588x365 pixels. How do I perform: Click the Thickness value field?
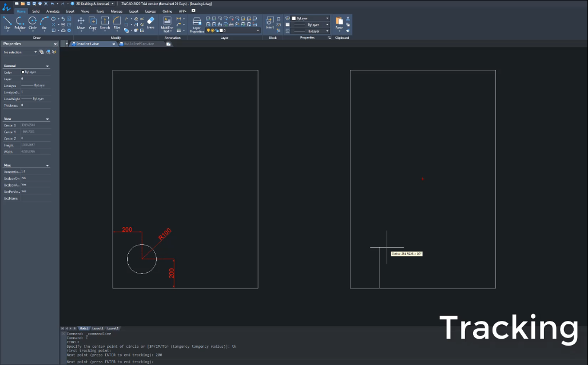coord(34,105)
